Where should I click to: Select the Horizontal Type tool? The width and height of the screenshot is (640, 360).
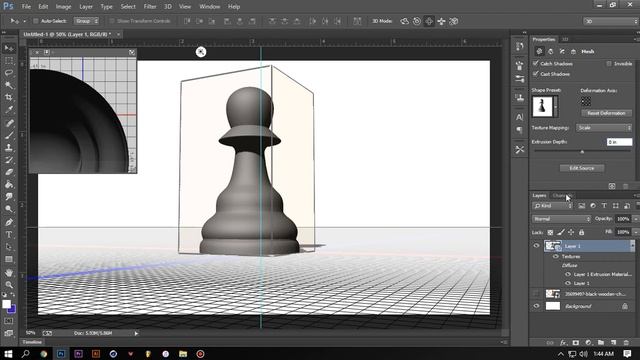click(9, 235)
